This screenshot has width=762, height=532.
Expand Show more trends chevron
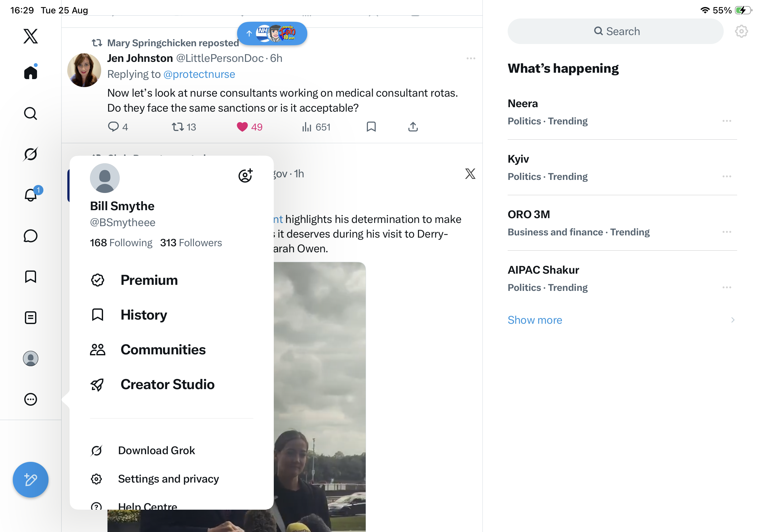pyautogui.click(x=732, y=320)
